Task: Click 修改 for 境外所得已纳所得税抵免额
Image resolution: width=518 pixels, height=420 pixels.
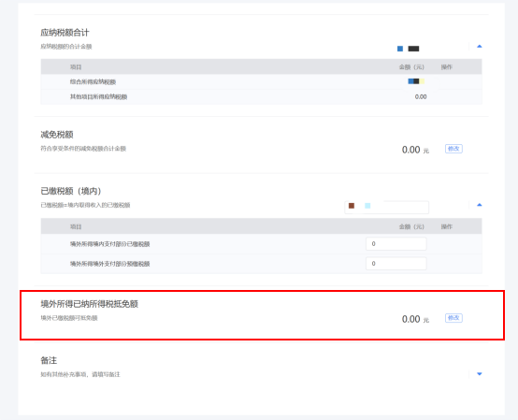Action: (453, 318)
